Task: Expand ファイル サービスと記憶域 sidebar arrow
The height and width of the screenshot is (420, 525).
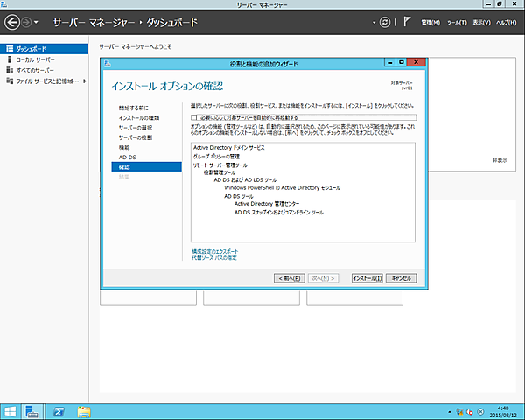Action: click(x=83, y=80)
